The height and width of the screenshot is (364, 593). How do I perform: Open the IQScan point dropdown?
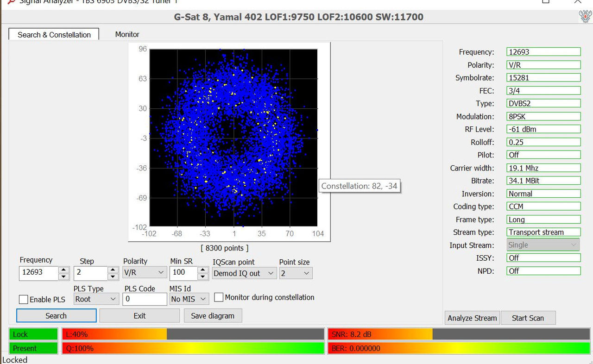click(244, 273)
